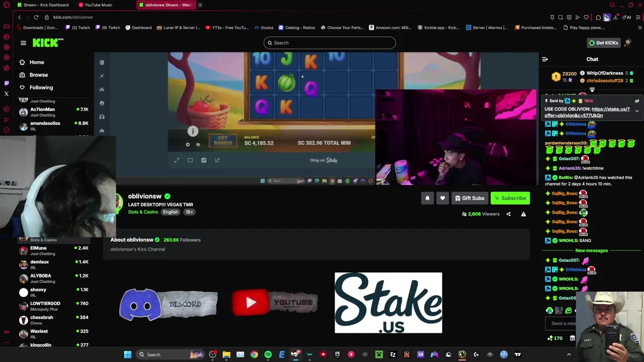Switch to Stream - Kick Dashboard tab

tap(43, 5)
